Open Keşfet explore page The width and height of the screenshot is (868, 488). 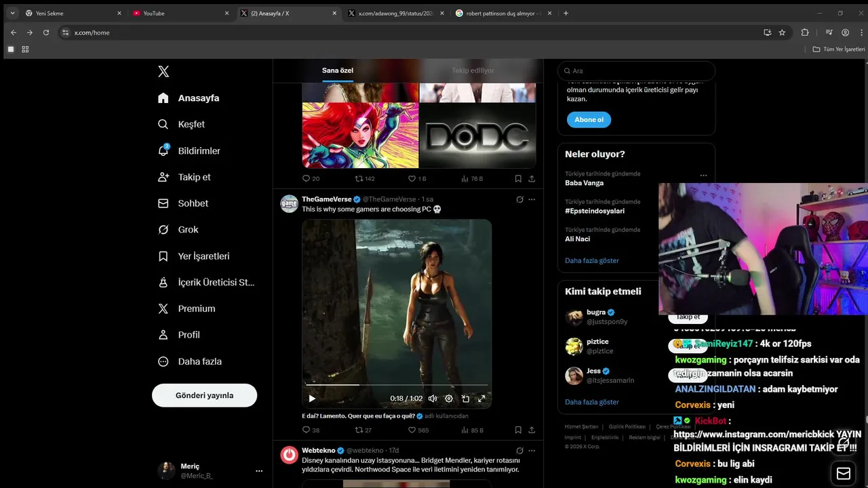click(181, 125)
